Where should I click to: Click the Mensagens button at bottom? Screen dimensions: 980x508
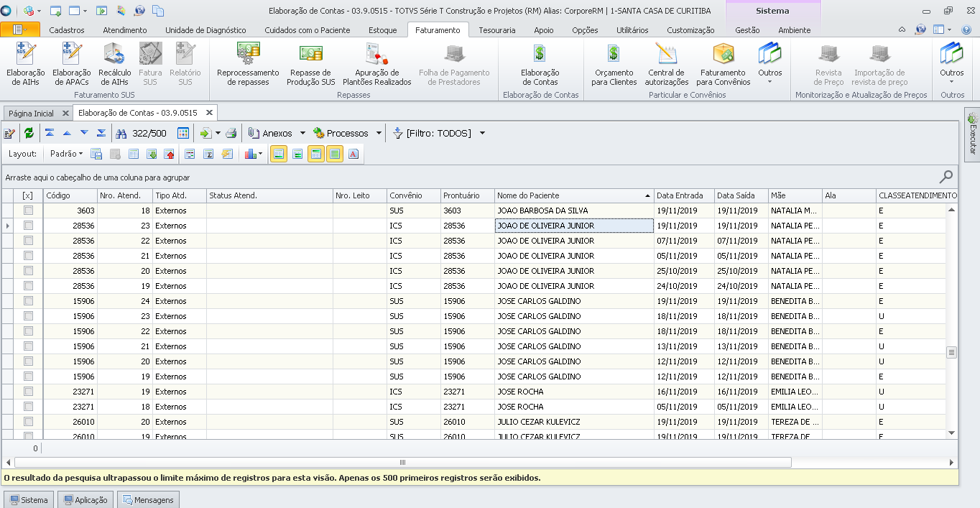pyautogui.click(x=147, y=500)
